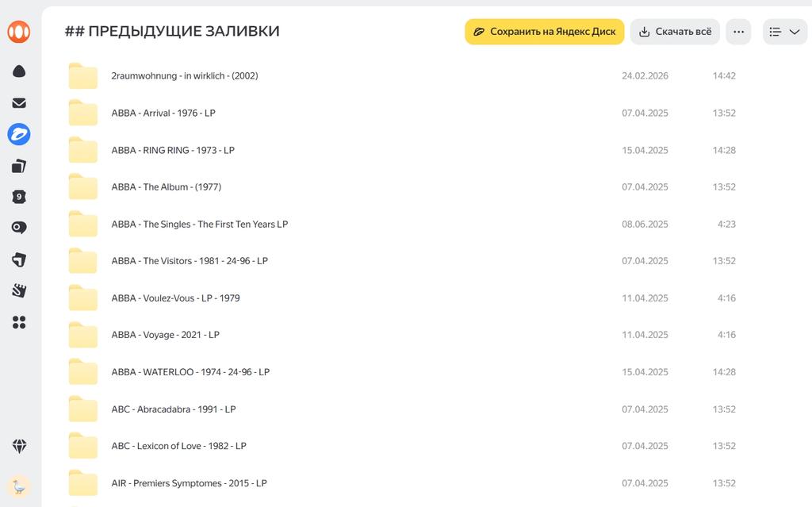
Task: Click time 14:42 in 2raumwohnung row
Action: 724,75
